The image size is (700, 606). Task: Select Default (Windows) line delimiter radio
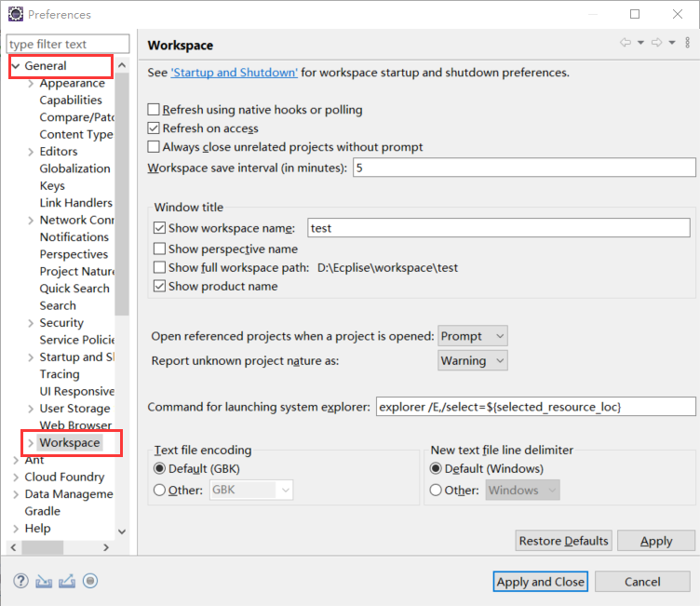(436, 468)
